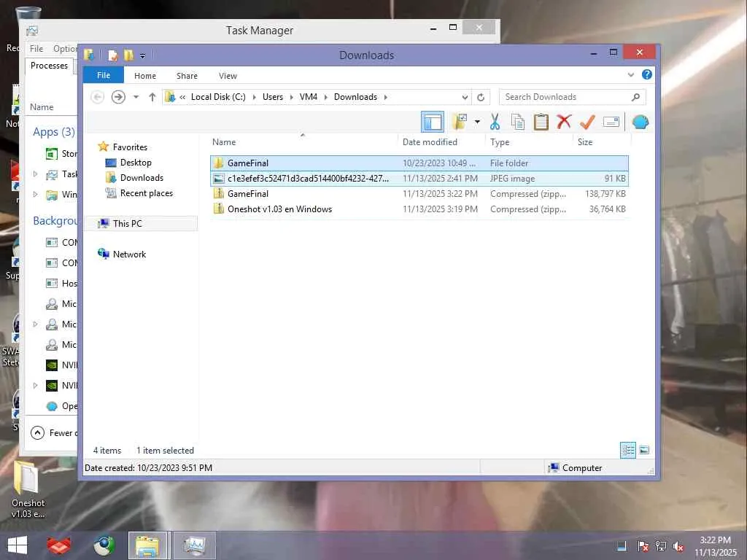
Task: Click the Paste clipboard icon
Action: (541, 122)
